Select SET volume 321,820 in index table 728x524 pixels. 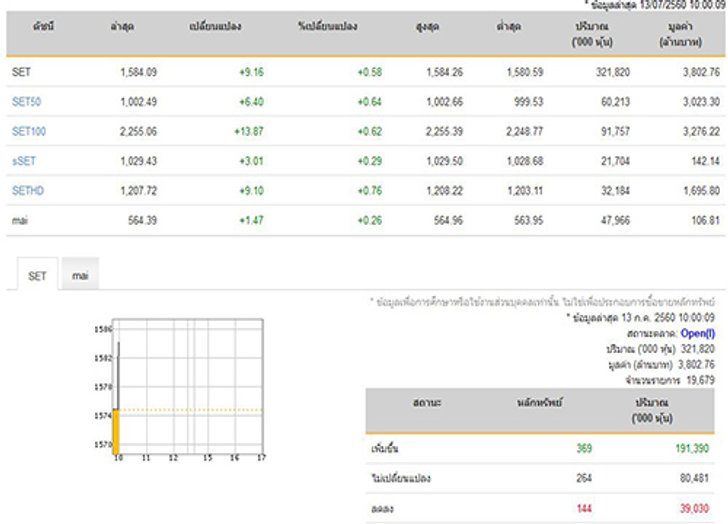[x=613, y=72]
